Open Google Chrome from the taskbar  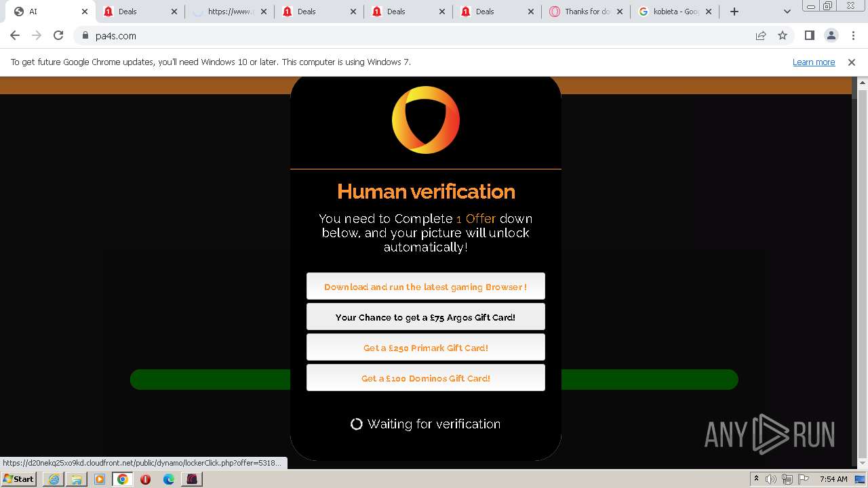click(x=123, y=479)
